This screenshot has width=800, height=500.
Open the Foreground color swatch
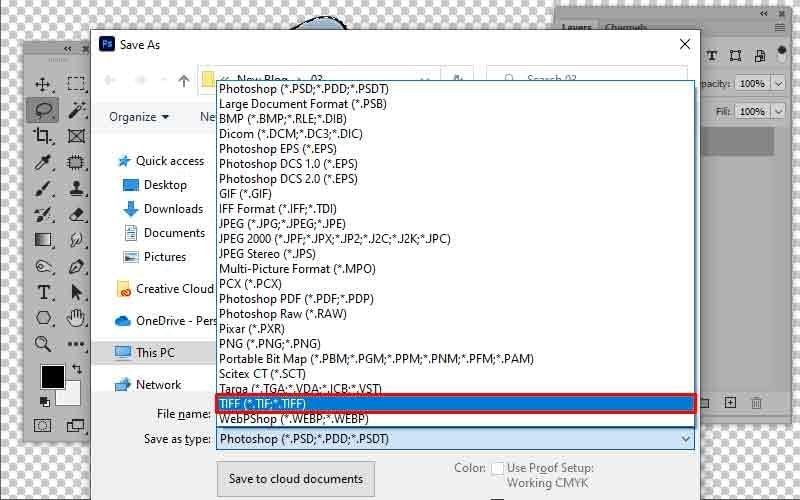pos(53,377)
